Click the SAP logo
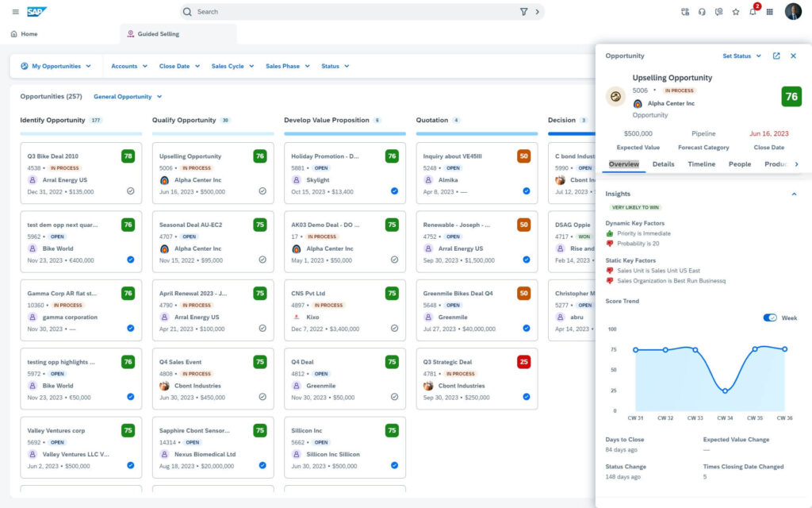This screenshot has height=508, width=812. (36, 11)
